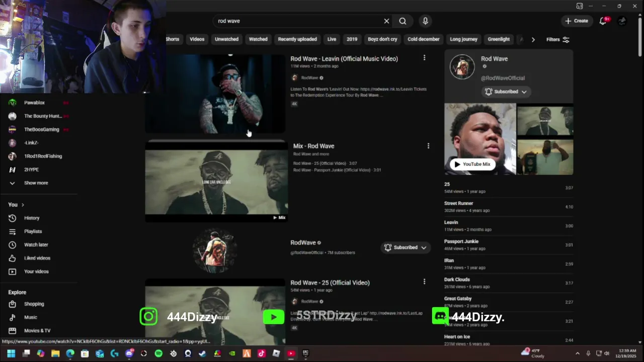The height and width of the screenshot is (362, 644).
Task: Open the Mix - Rod Wave title
Action: pos(313,146)
